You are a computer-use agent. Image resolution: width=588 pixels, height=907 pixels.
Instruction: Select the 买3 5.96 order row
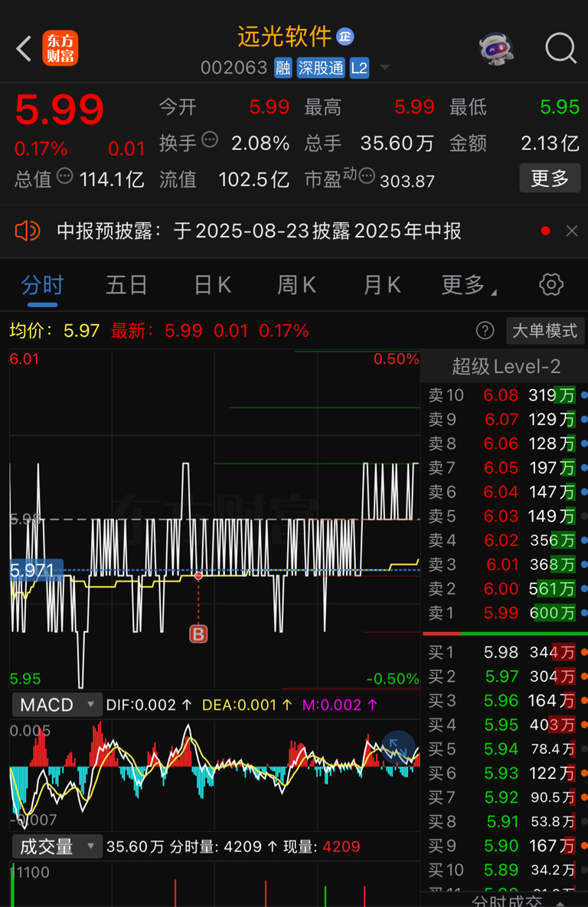coord(505,701)
